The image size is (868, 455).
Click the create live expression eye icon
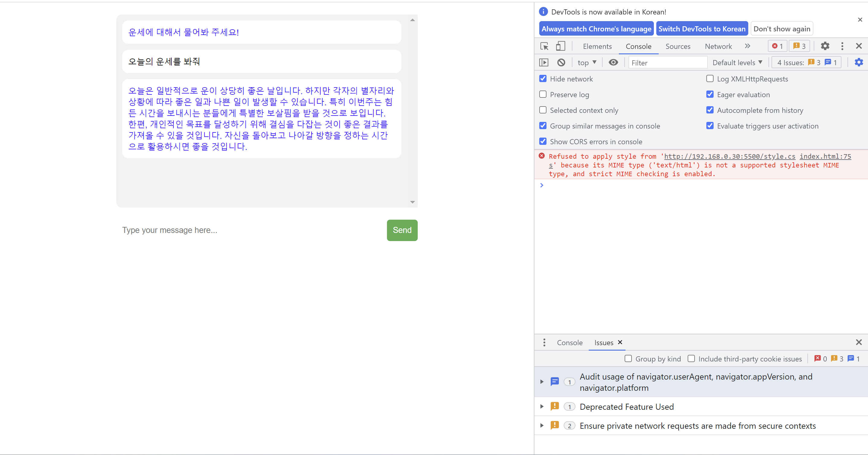[613, 62]
